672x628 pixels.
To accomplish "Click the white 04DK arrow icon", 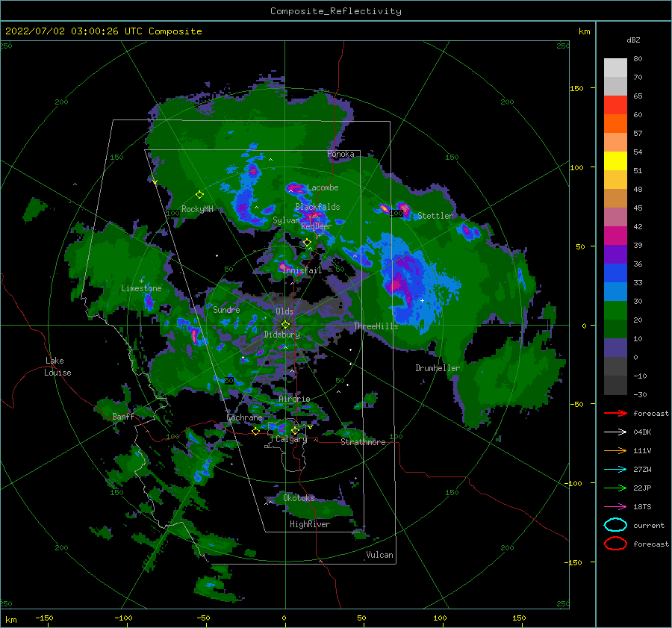I will click(615, 432).
